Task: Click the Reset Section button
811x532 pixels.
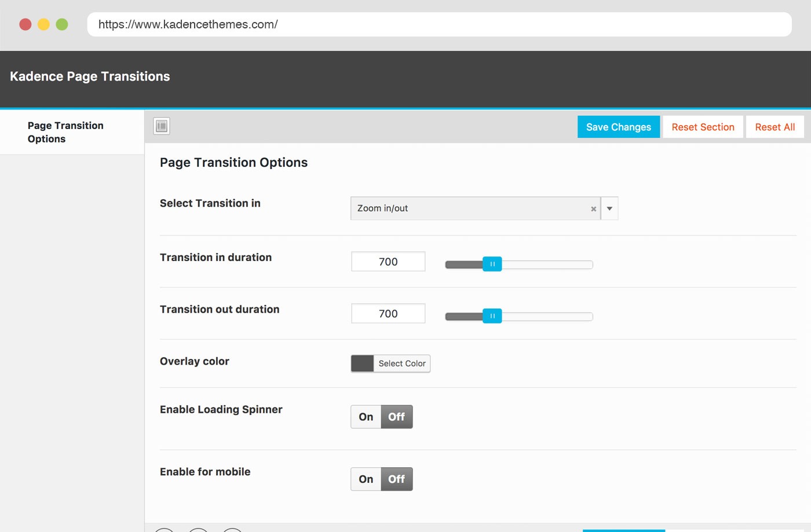Action: [x=703, y=127]
